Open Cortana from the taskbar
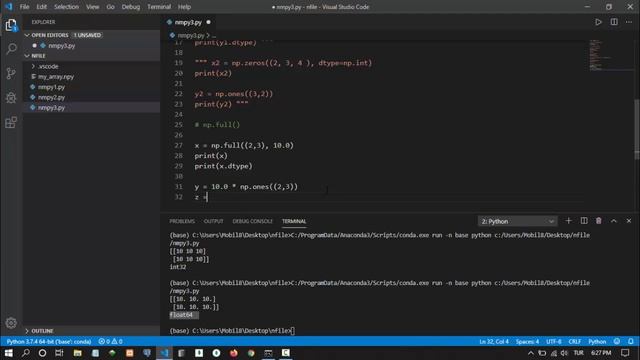The width and height of the screenshot is (640, 360). click(x=42, y=353)
